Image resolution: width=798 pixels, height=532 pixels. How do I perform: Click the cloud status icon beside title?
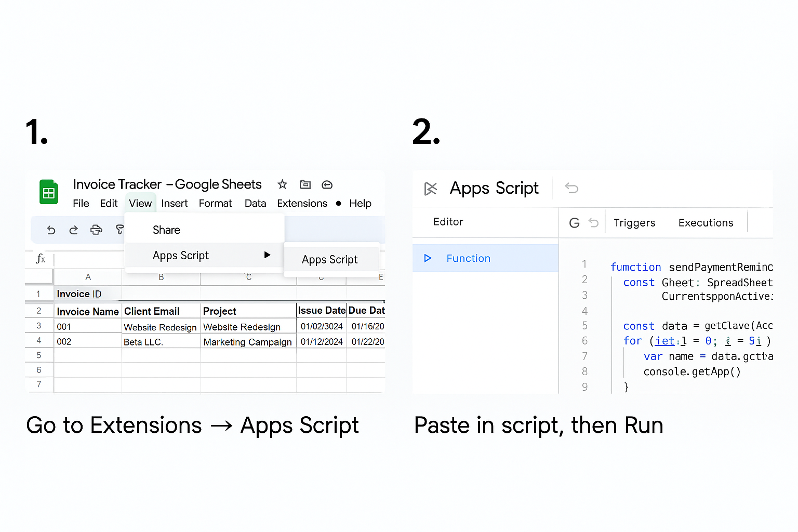pyautogui.click(x=327, y=184)
